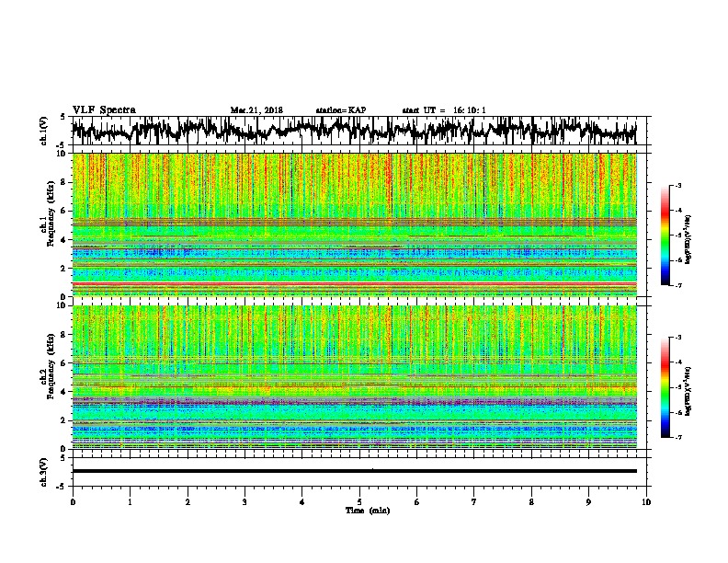Screen dimensions: 728x563
Task: Select the 'Time (min)' axis title
Action: (368, 511)
